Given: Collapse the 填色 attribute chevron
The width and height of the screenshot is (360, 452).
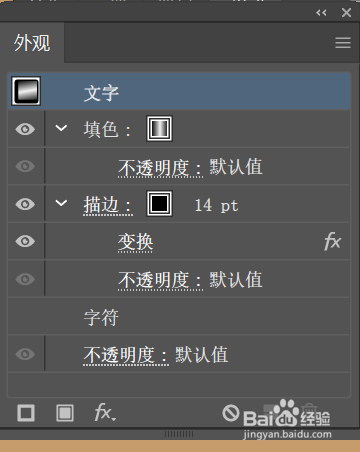Looking at the screenshot, I should tap(61, 128).
